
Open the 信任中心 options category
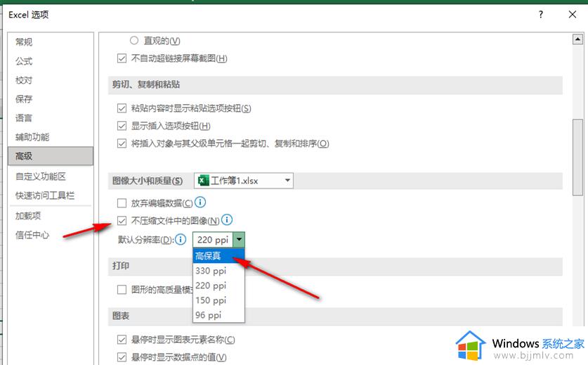pos(51,235)
